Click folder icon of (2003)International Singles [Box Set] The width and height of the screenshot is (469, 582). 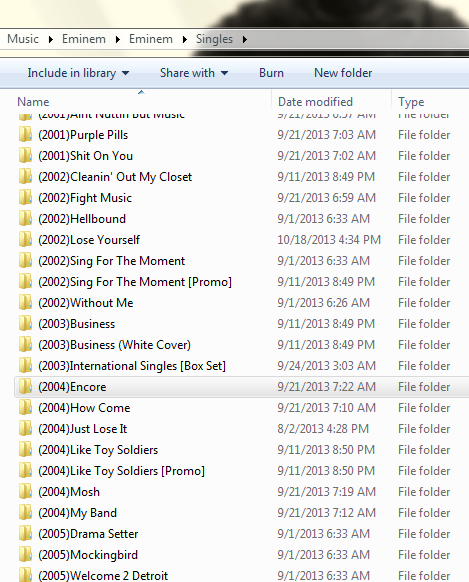pos(25,366)
